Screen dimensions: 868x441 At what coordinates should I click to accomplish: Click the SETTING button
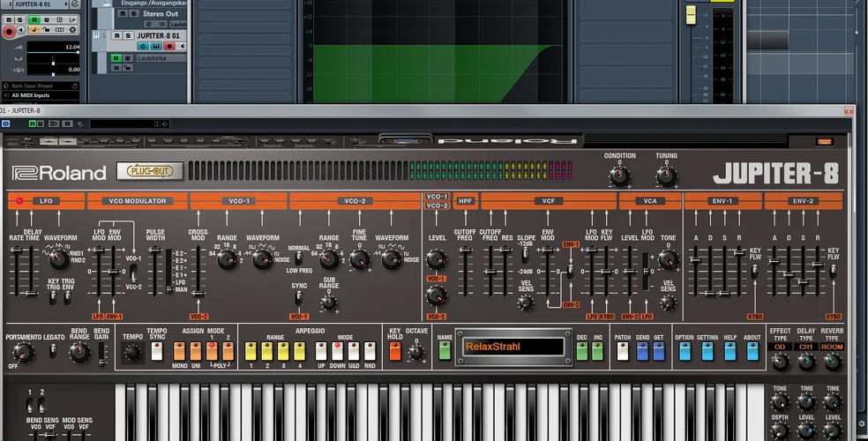tap(707, 351)
